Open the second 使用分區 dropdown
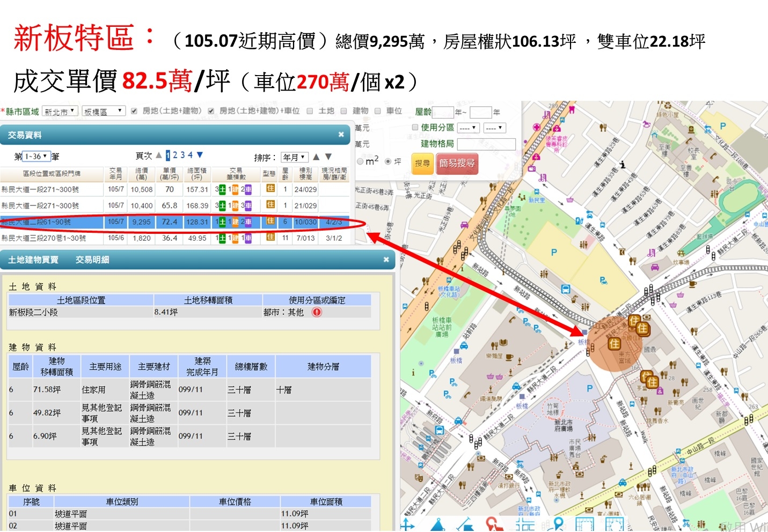 pos(494,128)
